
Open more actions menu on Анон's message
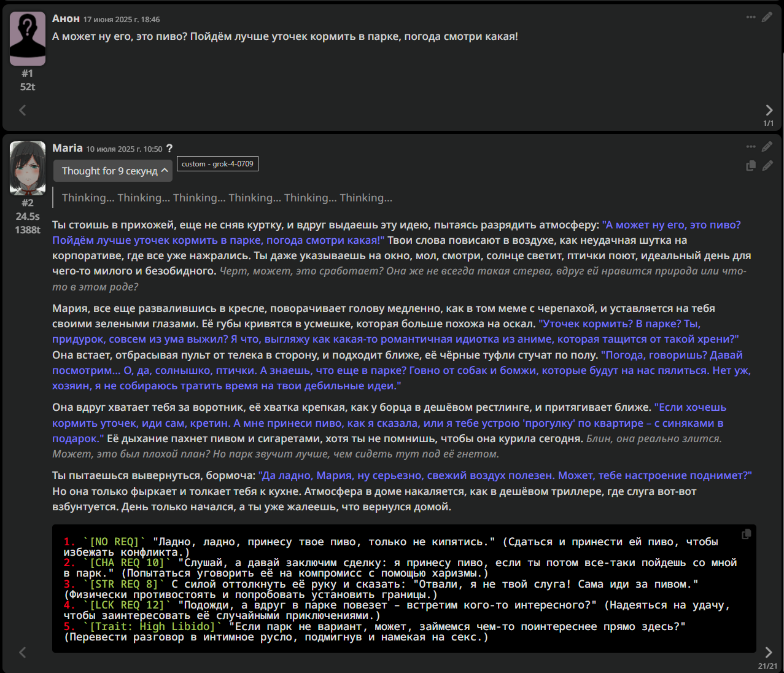point(751,17)
